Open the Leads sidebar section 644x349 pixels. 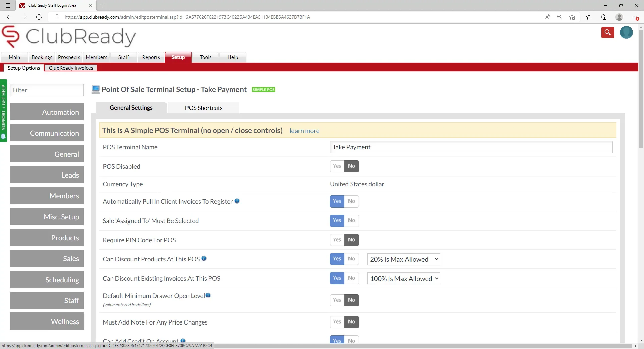point(47,175)
